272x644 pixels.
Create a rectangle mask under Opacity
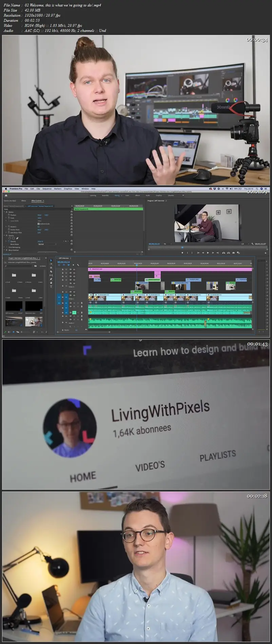(x=14, y=238)
